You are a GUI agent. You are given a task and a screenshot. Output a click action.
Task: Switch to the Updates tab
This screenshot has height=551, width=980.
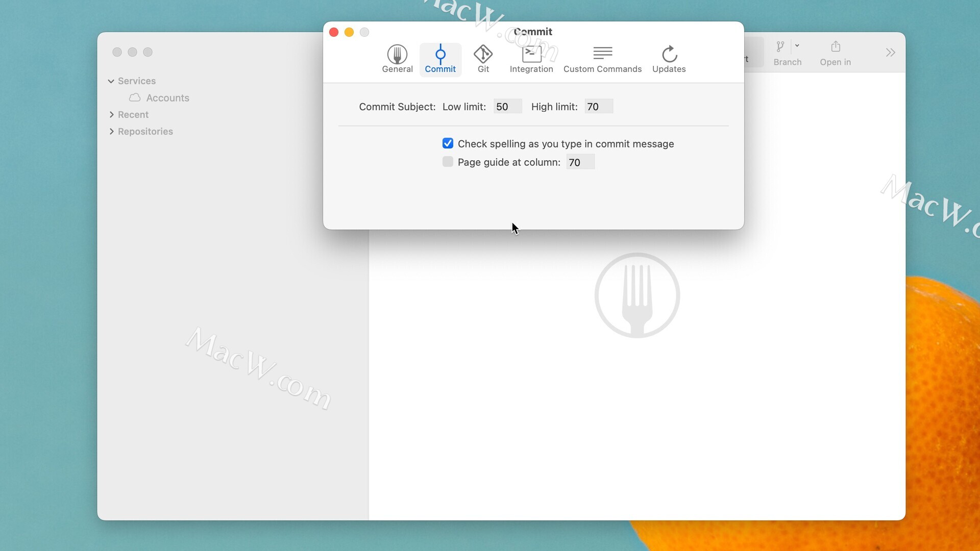[669, 59]
